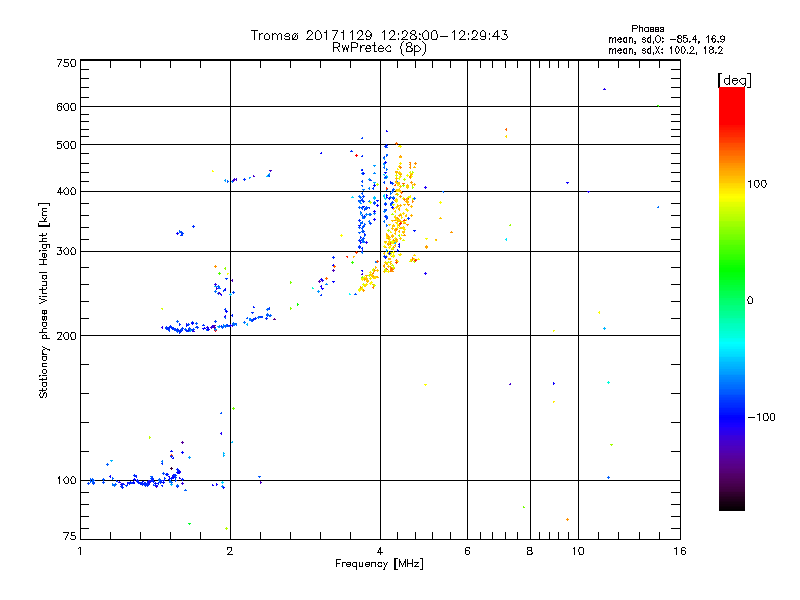Click the phase colorbar gradient
The width and height of the screenshot is (800, 600).
(x=732, y=299)
